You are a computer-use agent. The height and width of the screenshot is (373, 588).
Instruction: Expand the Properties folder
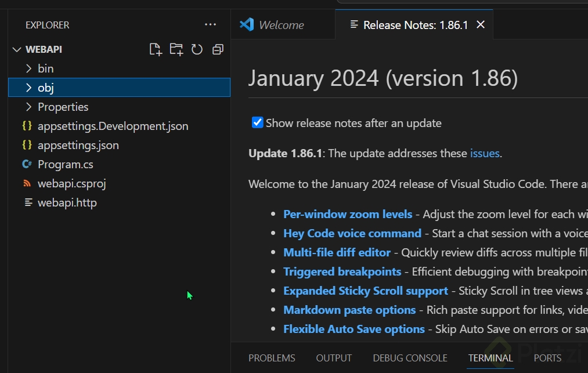click(63, 107)
